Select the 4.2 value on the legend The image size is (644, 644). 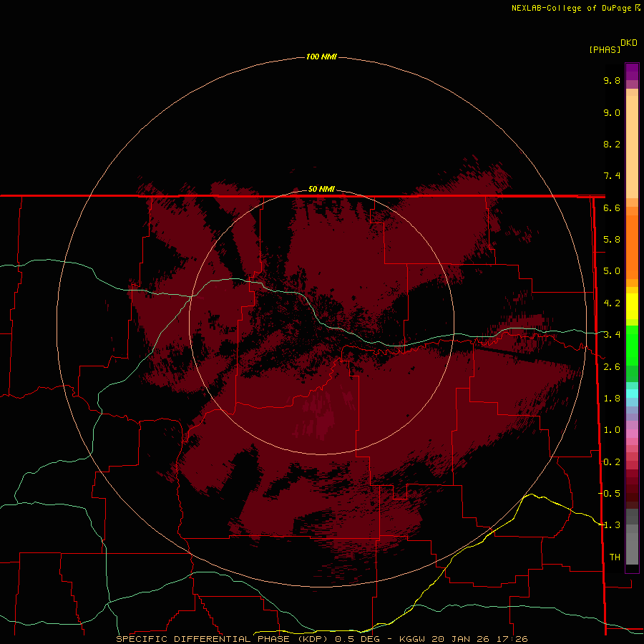[612, 303]
